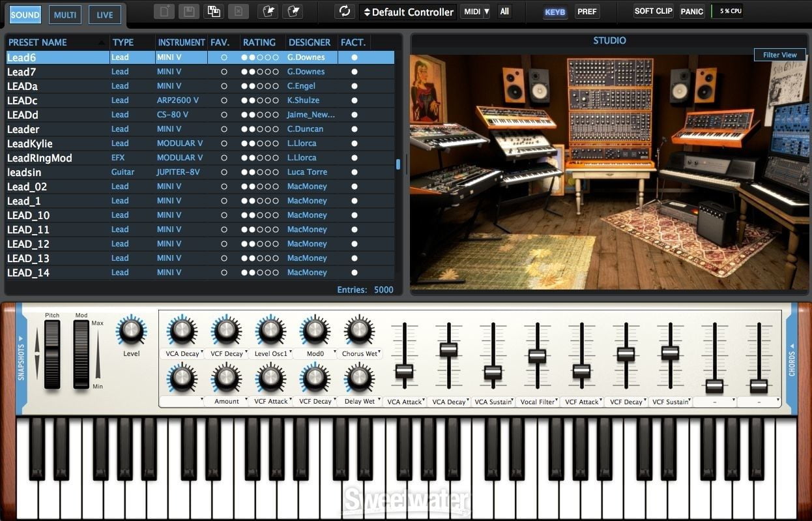
Task: Mark LEADa as favorite
Action: click(x=224, y=86)
